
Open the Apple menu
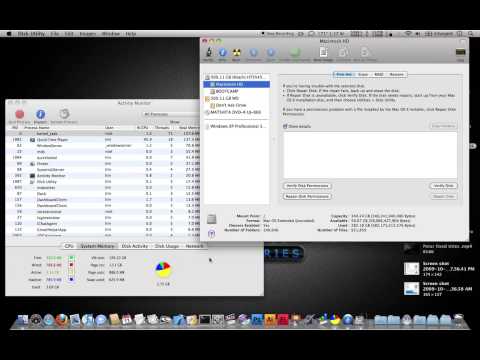click(x=9, y=34)
